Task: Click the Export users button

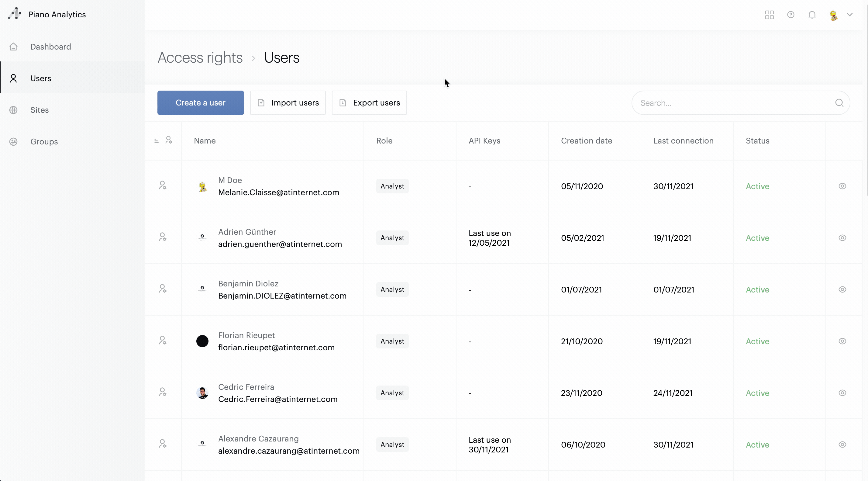Action: tap(369, 103)
